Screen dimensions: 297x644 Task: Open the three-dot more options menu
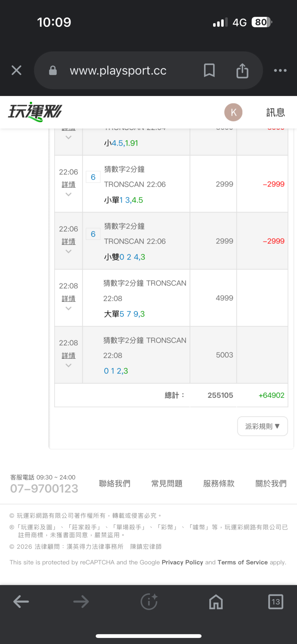pos(280,70)
